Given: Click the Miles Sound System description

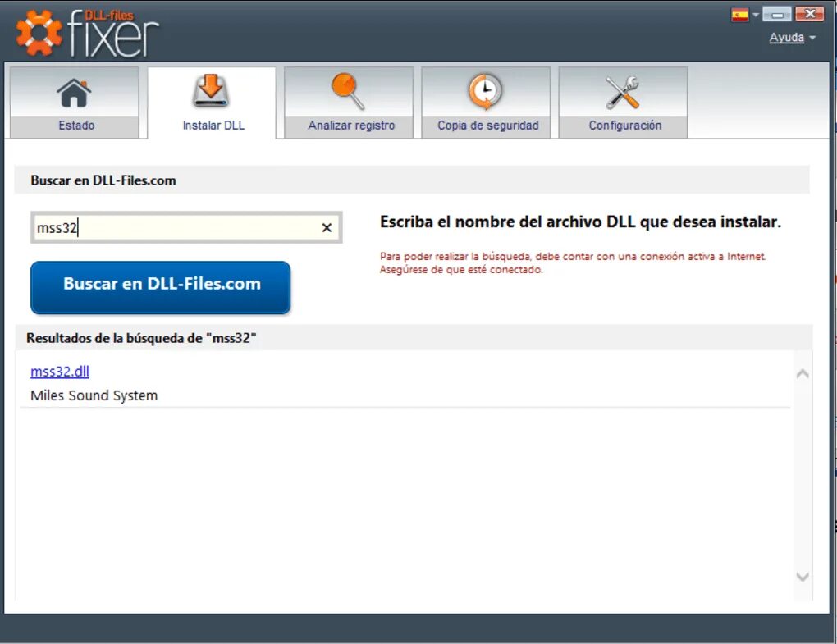Looking at the screenshot, I should [x=94, y=396].
